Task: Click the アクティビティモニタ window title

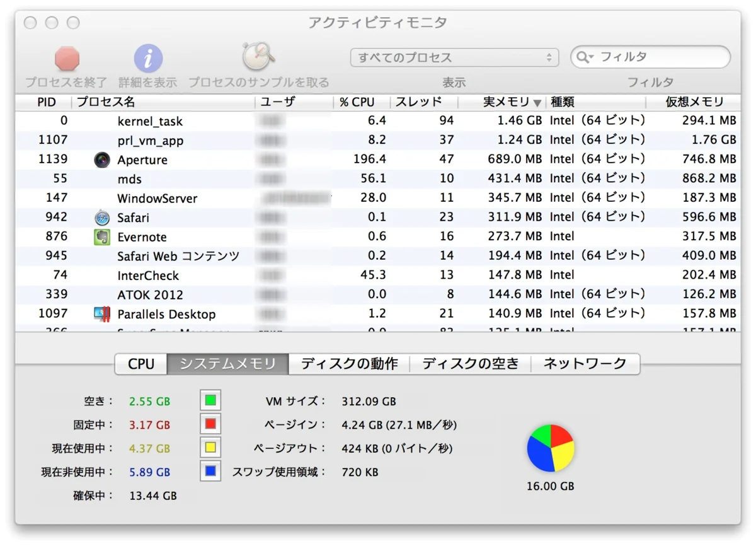Action: 377,23
